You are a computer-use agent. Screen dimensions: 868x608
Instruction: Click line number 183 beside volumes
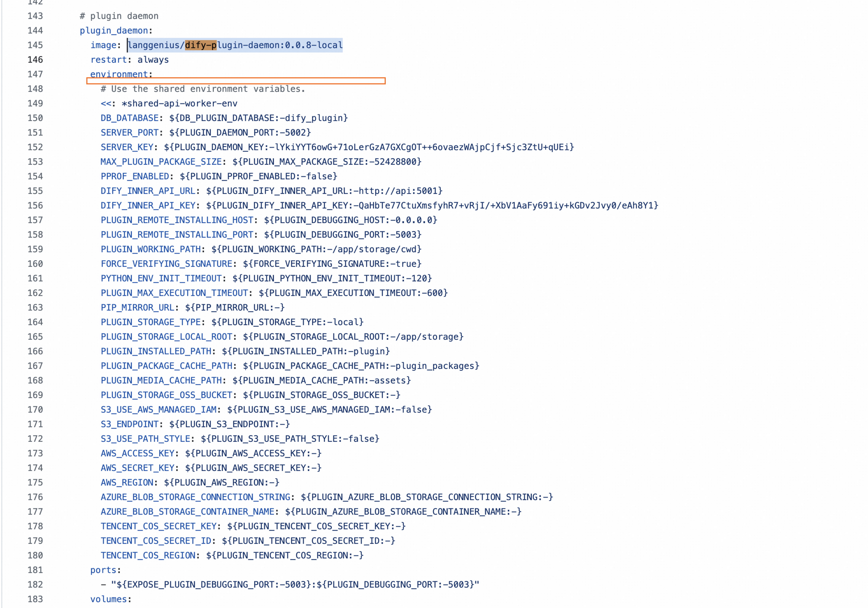point(35,599)
